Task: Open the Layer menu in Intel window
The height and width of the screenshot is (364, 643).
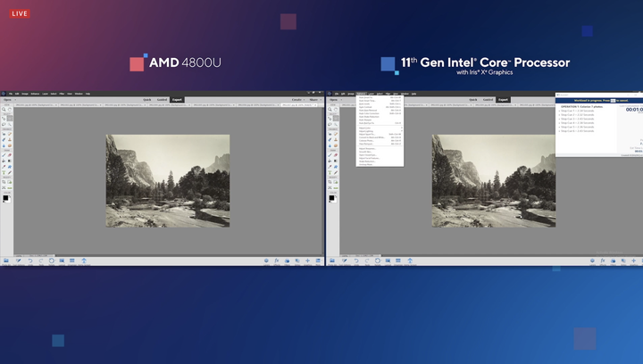Action: [x=372, y=94]
